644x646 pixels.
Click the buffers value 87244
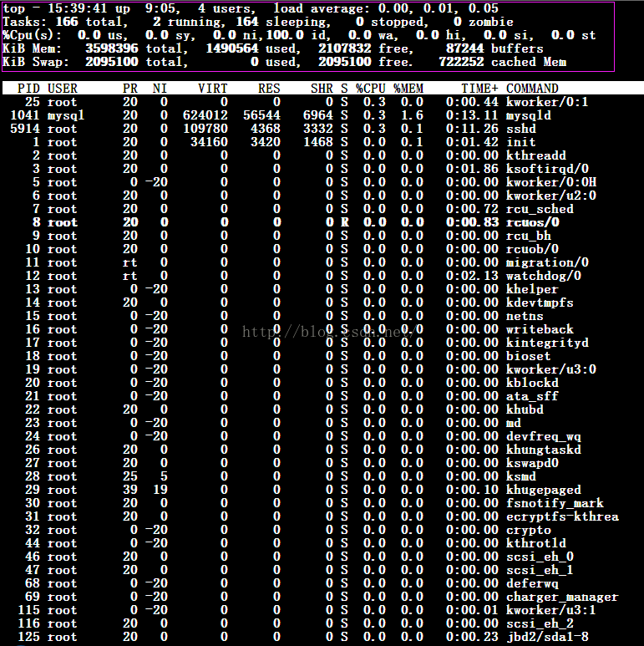(x=465, y=48)
